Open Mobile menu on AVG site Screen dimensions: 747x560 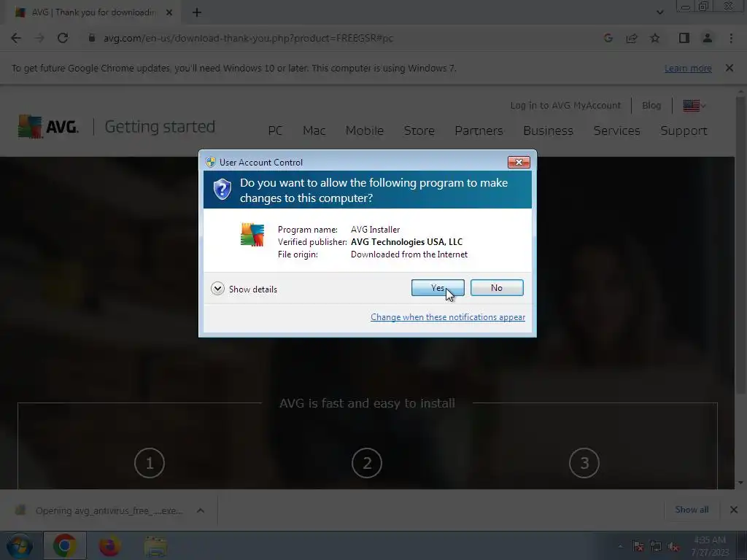coord(365,131)
